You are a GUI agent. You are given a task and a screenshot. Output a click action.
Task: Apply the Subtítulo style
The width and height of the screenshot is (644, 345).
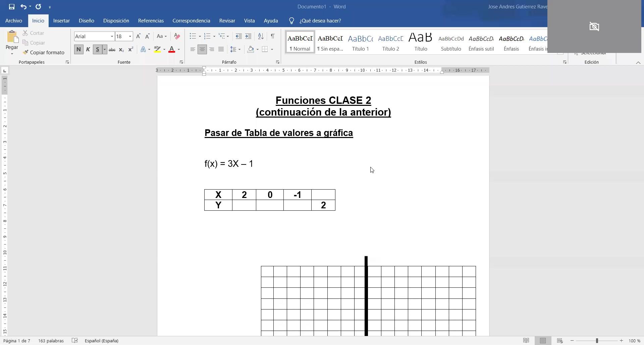[x=451, y=42]
